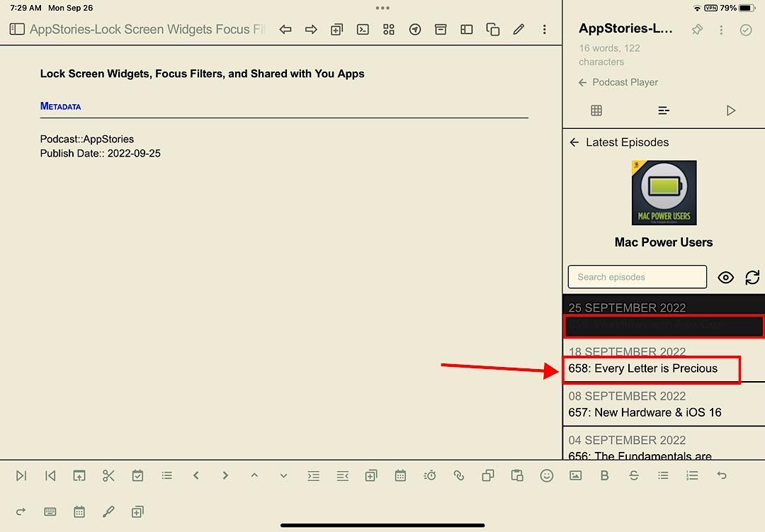Open the top multitasking three dots

[382, 8]
